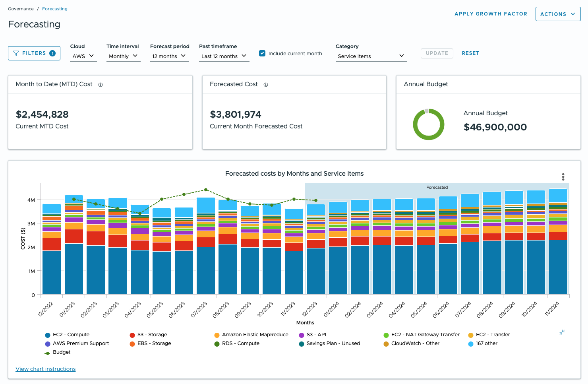
Task: Toggle RDS - Compute legend series
Action: pos(237,343)
